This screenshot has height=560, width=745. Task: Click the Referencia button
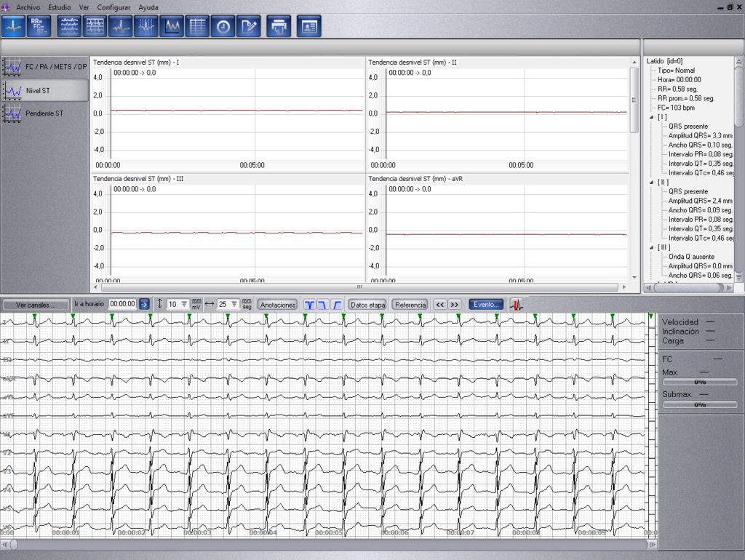point(410,305)
